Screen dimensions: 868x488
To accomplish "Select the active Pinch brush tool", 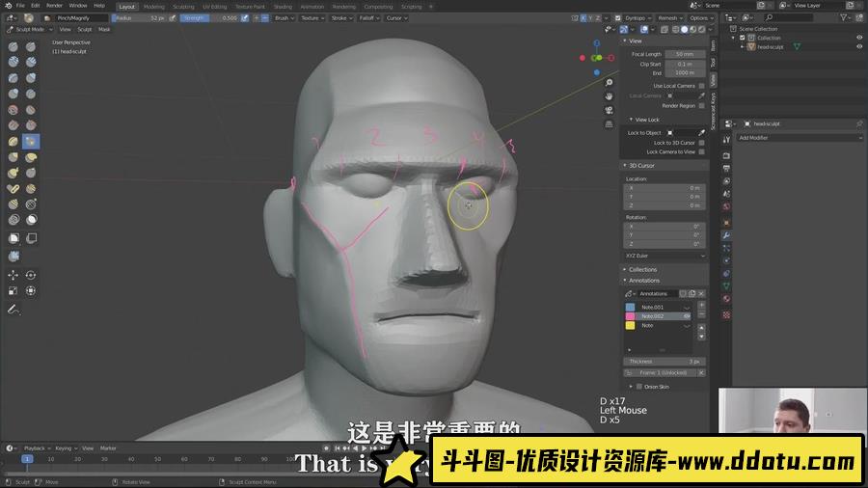I will point(31,142).
